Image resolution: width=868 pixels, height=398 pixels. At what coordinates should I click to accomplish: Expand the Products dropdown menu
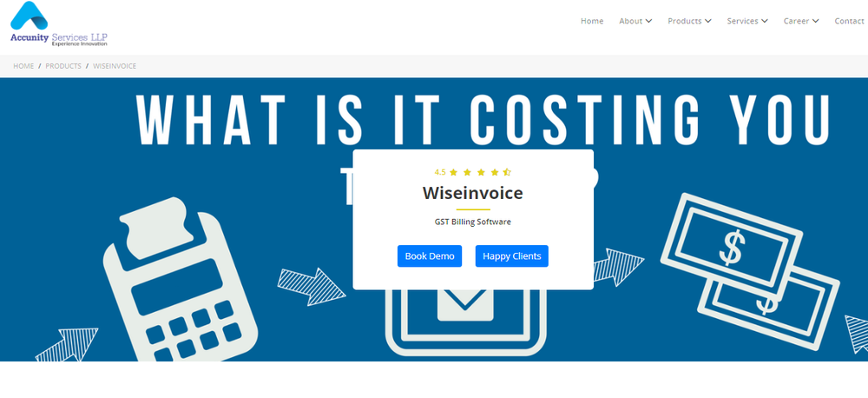tap(689, 21)
